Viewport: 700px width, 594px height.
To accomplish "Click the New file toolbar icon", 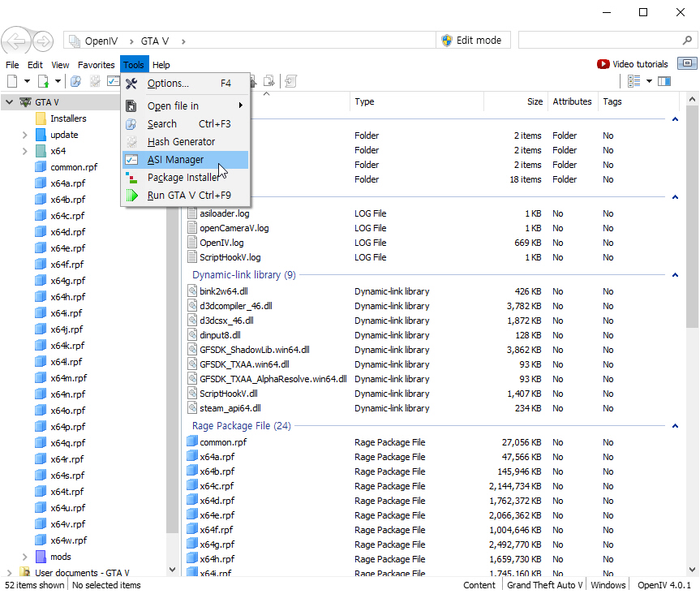I will 12,81.
